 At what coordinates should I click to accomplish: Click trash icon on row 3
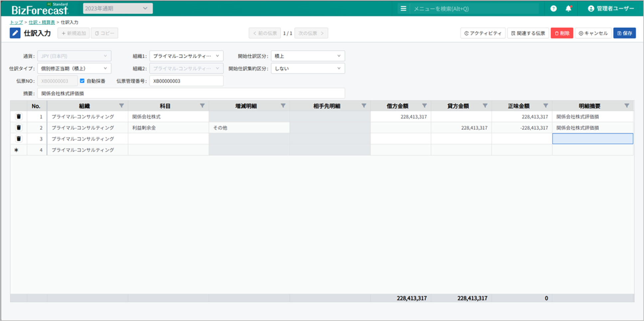coord(19,139)
